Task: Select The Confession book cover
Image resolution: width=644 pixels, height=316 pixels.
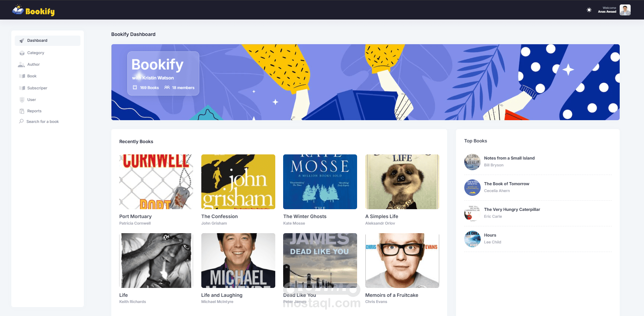Action: click(238, 182)
